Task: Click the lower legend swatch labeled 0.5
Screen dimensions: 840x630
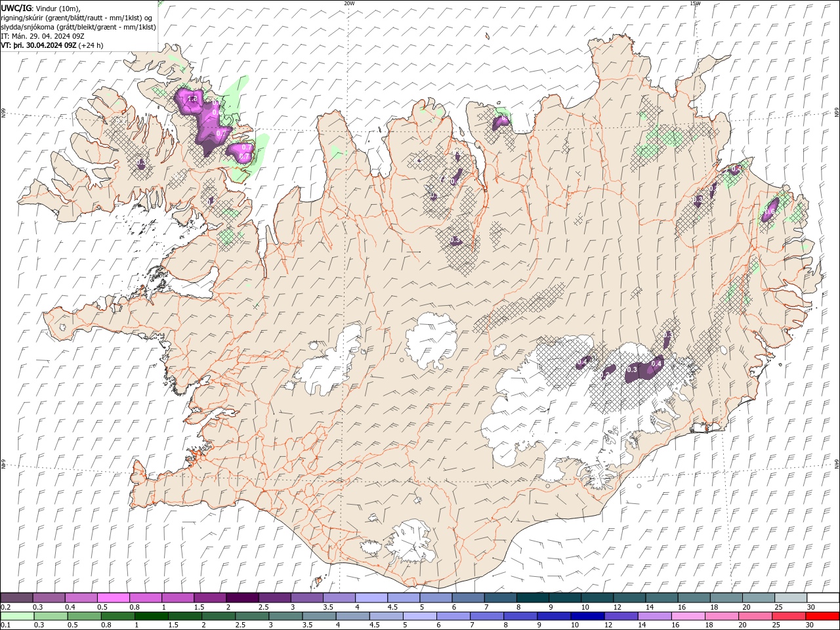Action: point(84,616)
